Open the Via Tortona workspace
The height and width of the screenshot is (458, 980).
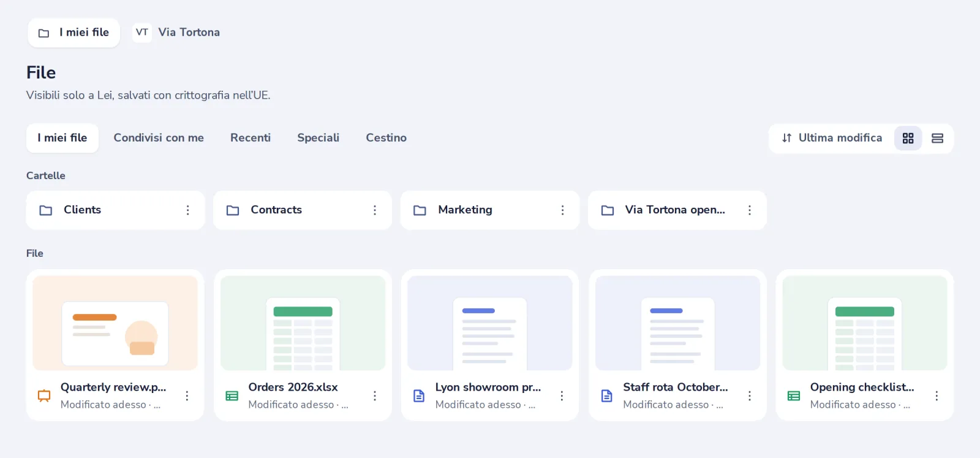tap(177, 32)
